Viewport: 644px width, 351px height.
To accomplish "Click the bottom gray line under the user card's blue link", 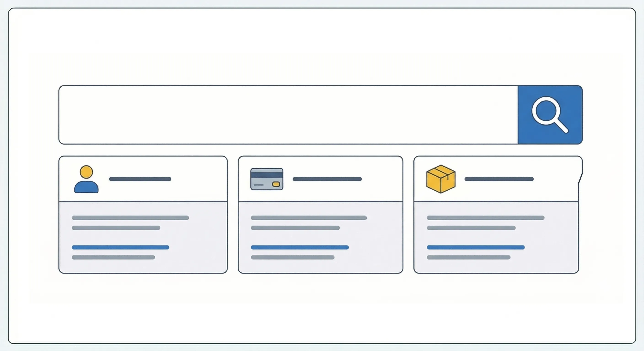I will (113, 257).
